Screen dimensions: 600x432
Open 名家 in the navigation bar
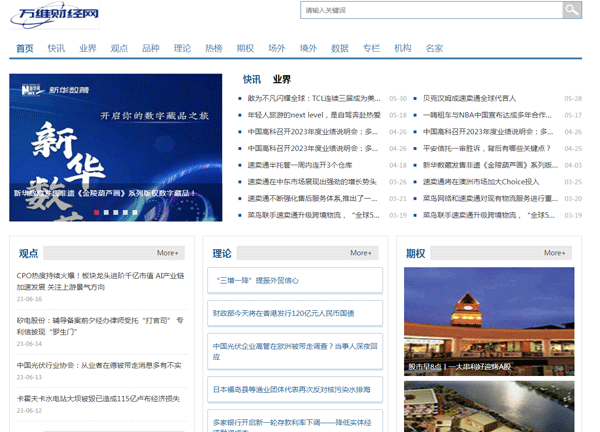(x=434, y=48)
